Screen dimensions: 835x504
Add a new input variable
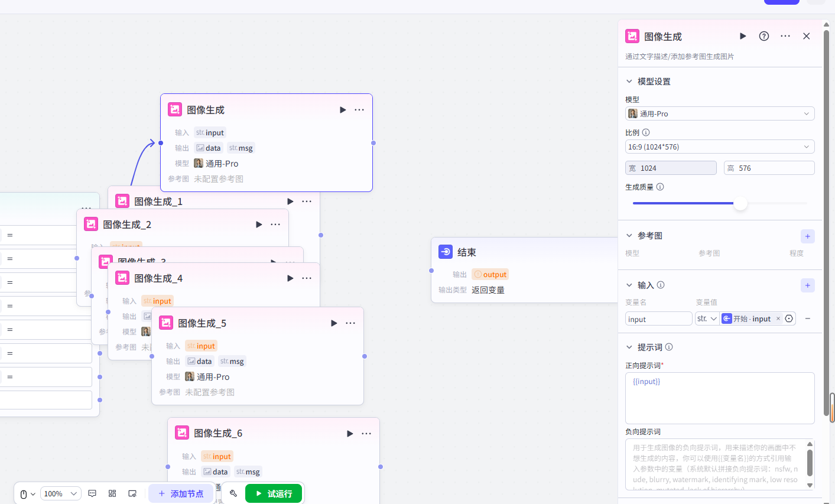(808, 285)
